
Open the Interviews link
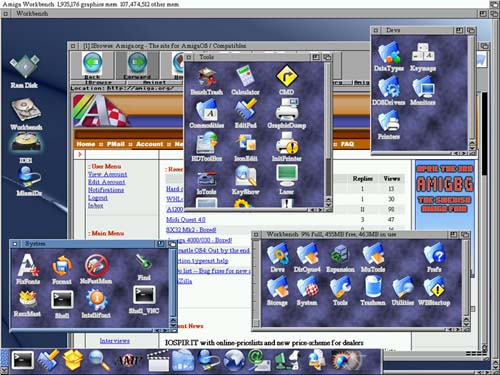point(115,341)
